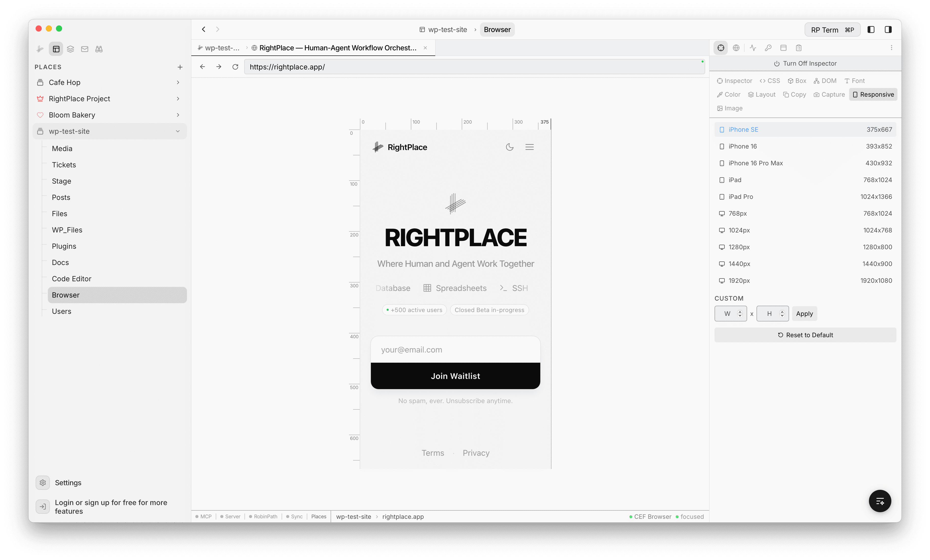Open the clipboard panel on the right

coord(799,48)
